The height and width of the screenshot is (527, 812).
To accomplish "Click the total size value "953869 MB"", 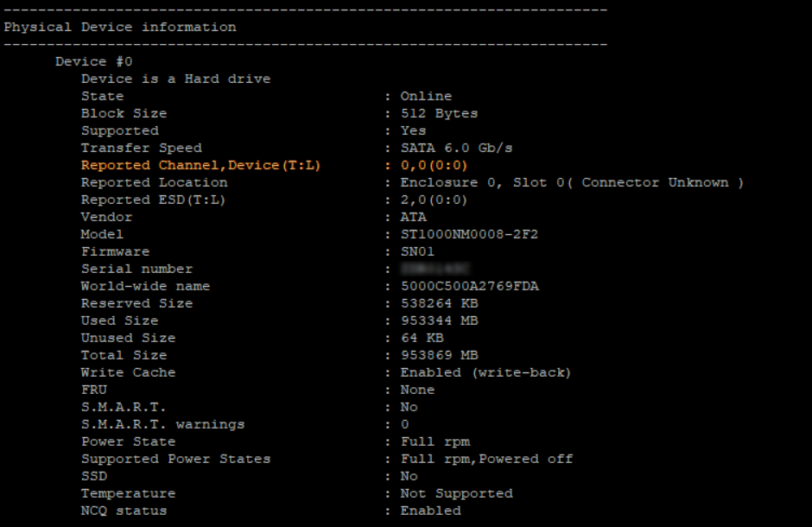I will point(439,355).
